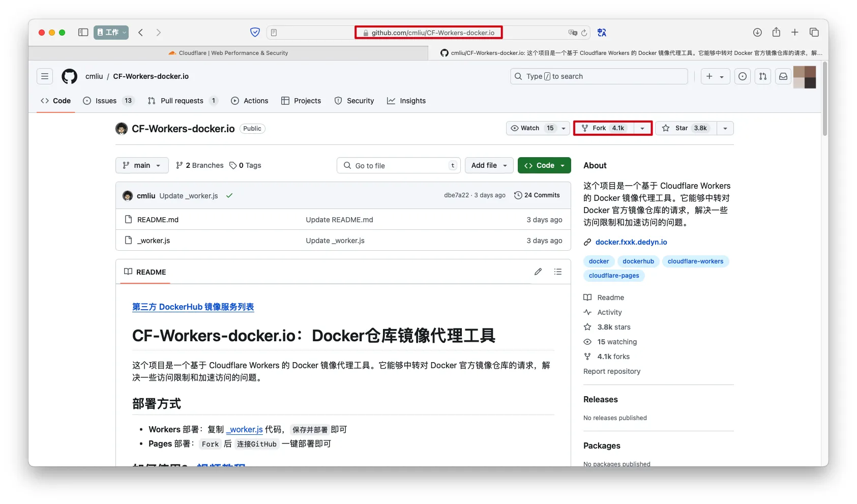Viewport: 857px width, 504px height.
Task: View the 3.8k stars list
Action: 607,327
